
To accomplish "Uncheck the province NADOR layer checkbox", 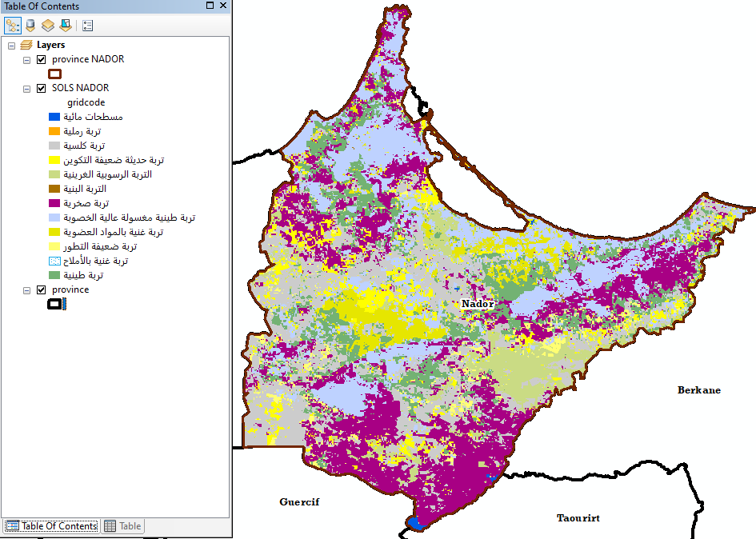I will pyautogui.click(x=42, y=59).
